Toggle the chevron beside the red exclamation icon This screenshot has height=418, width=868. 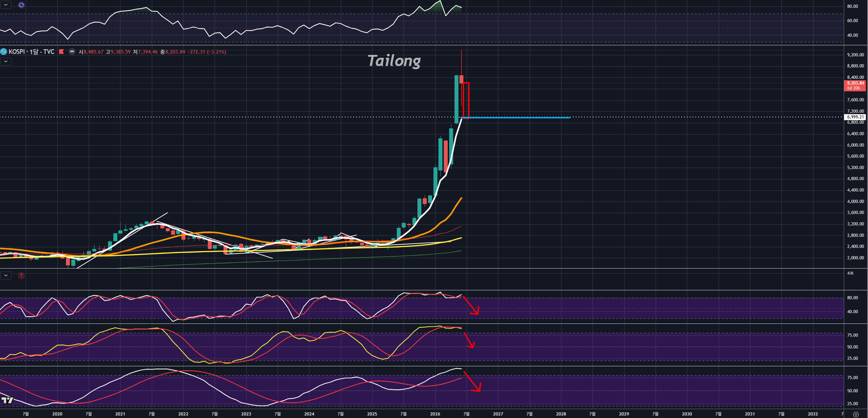coord(6,276)
